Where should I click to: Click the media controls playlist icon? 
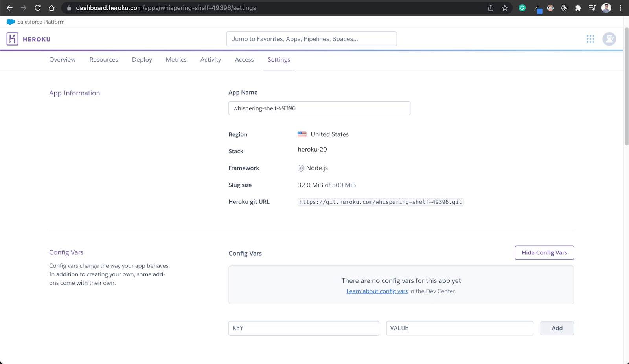click(592, 8)
